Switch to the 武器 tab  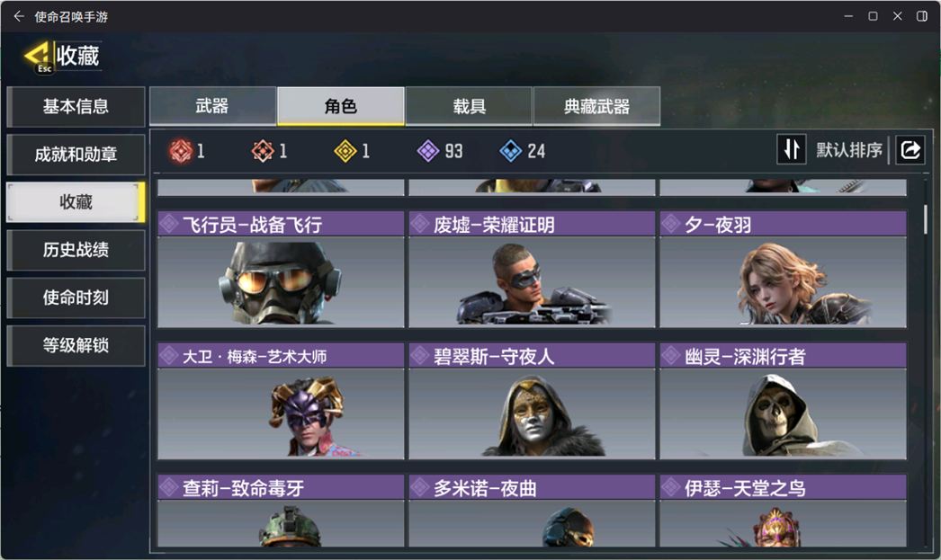point(212,106)
